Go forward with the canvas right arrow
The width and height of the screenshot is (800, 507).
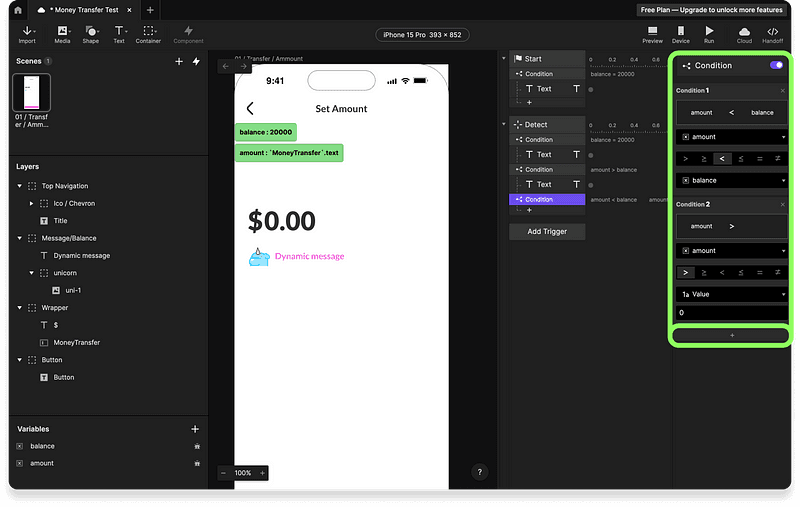(x=243, y=66)
